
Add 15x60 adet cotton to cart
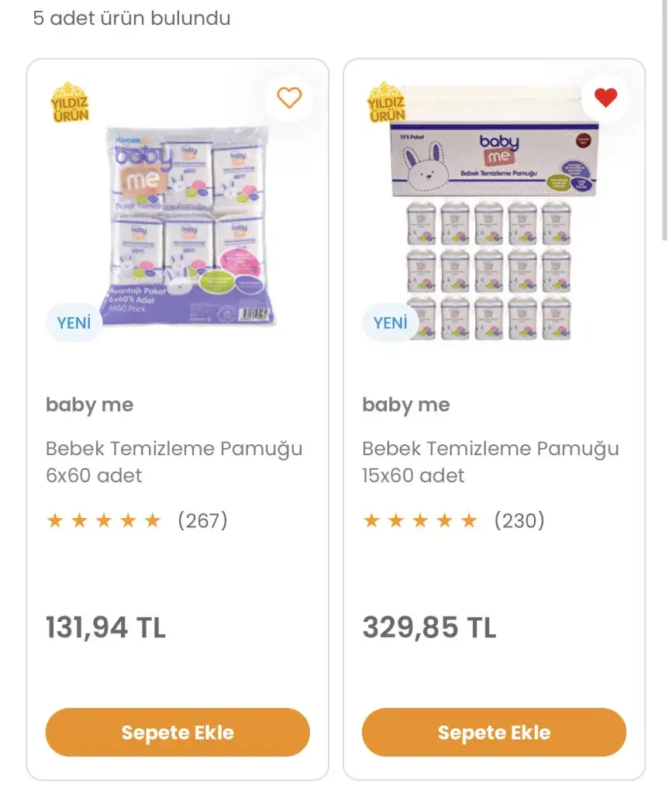(494, 732)
